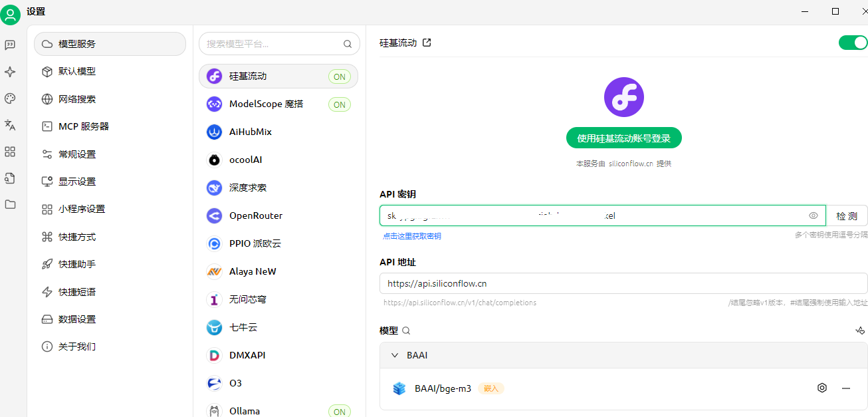Open MCP 服务器 settings section
The height and width of the screenshot is (417, 868).
click(110, 126)
